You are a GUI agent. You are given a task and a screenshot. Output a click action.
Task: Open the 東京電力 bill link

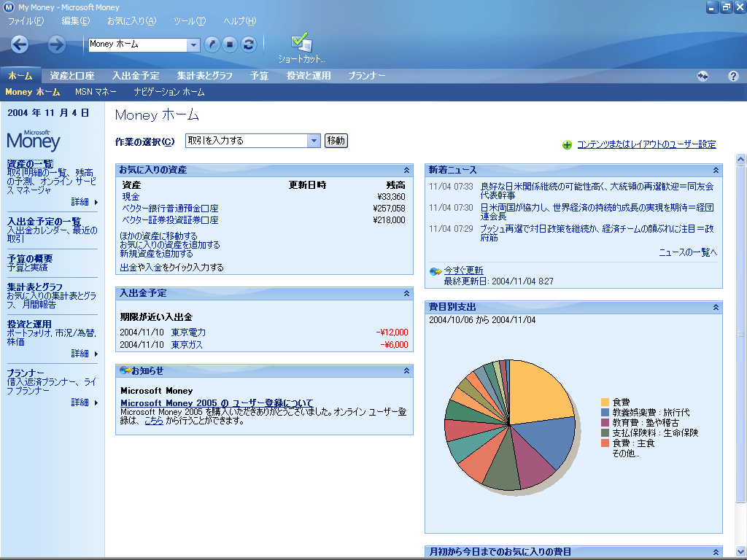pyautogui.click(x=188, y=332)
